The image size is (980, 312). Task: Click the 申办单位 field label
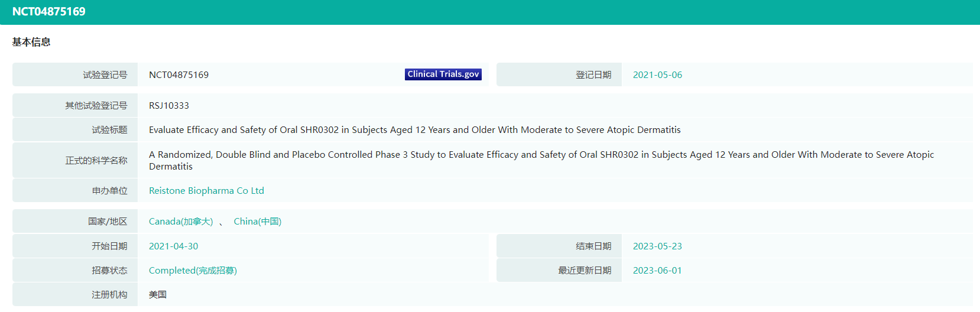[x=109, y=191]
